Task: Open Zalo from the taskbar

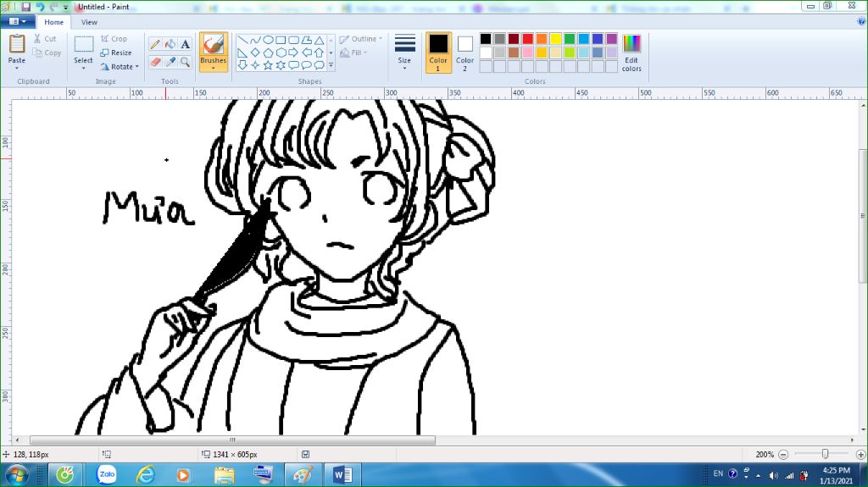Action: pos(106,474)
